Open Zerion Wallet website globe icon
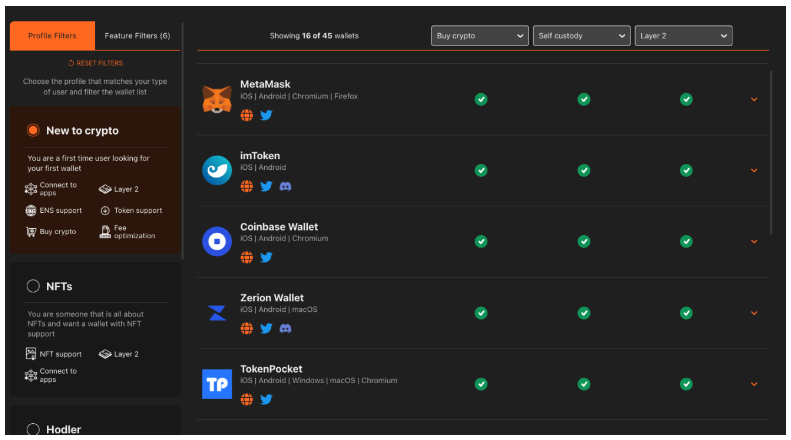The image size is (791, 440). point(247,328)
